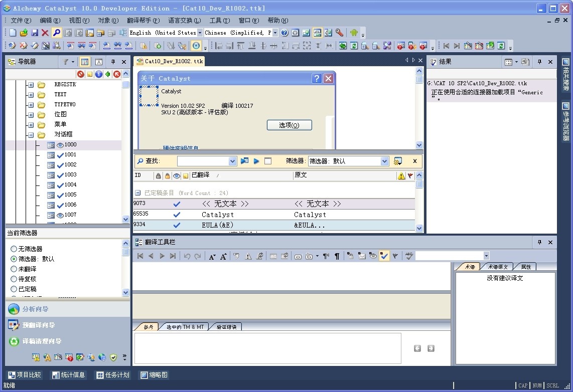The height and width of the screenshot is (392, 573).
Task: Expand the 菜单 folder in navigator
Action: [31, 125]
